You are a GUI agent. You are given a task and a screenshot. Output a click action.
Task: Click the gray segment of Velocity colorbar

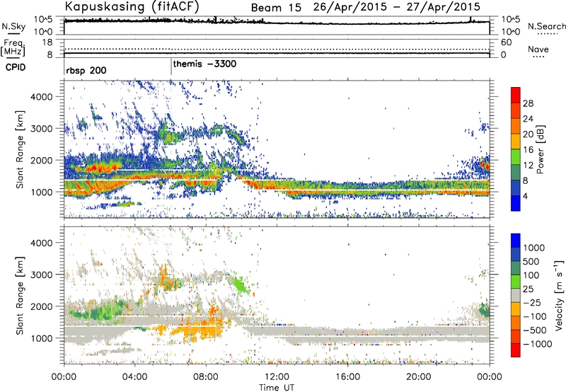click(516, 295)
